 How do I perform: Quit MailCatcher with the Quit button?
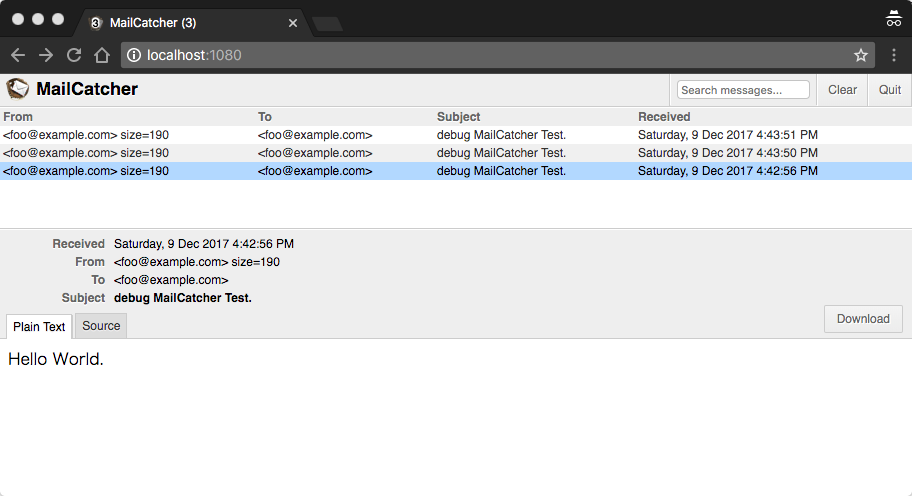pos(890,90)
